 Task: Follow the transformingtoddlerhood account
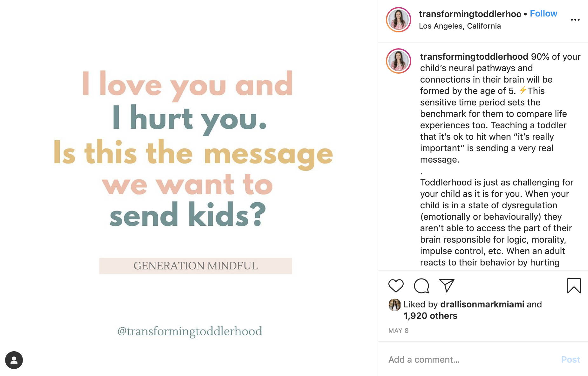coord(543,13)
